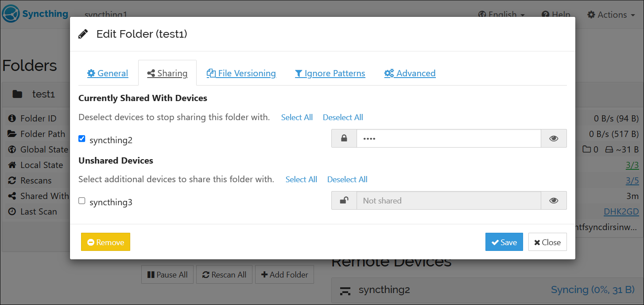Save the folder changes
This screenshot has width=644, height=305.
(504, 242)
